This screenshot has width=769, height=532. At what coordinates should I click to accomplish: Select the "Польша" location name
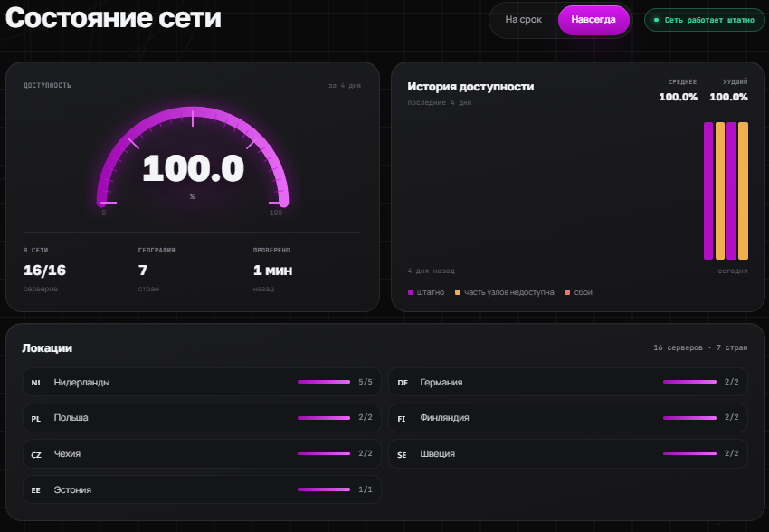(71, 418)
